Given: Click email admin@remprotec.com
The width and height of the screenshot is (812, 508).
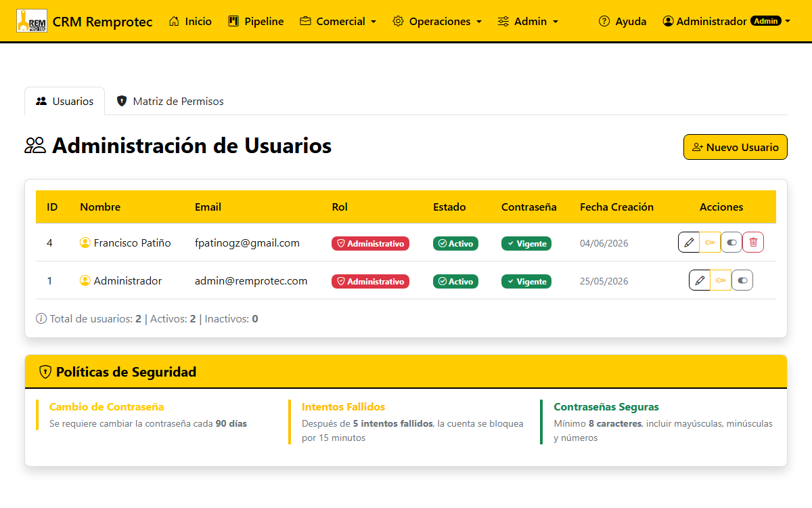Looking at the screenshot, I should point(251,280).
